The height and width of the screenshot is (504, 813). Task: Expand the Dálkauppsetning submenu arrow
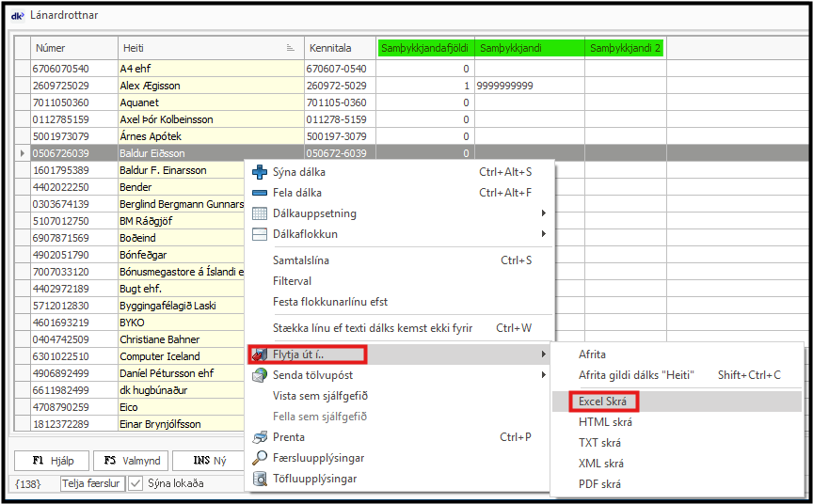pos(543,213)
